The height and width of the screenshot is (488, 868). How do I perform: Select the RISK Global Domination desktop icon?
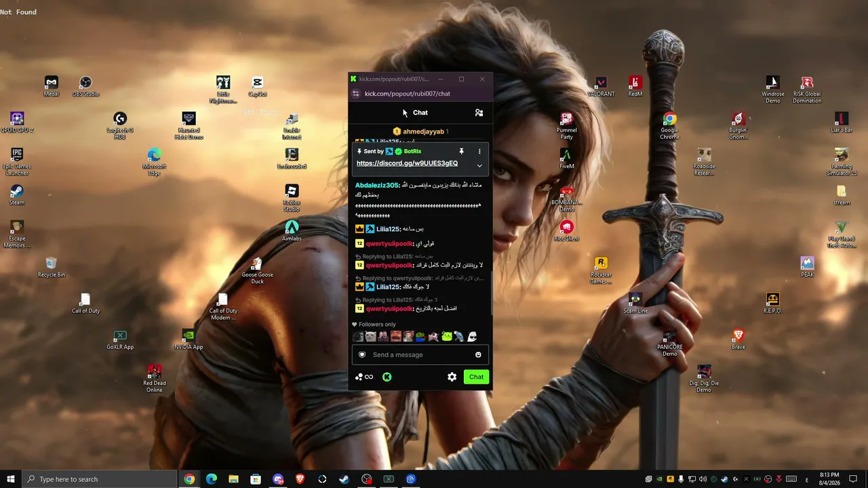point(807,90)
